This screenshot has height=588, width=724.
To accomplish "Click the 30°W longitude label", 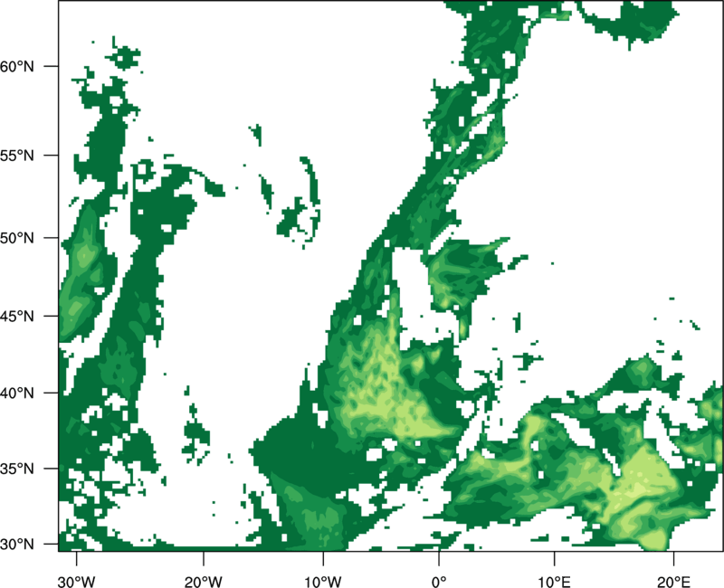I will tap(77, 582).
